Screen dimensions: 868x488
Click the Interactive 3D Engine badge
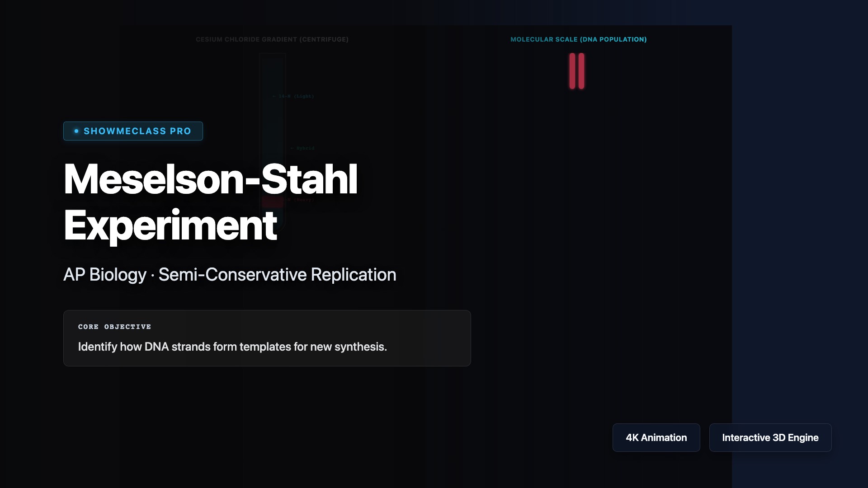(770, 437)
